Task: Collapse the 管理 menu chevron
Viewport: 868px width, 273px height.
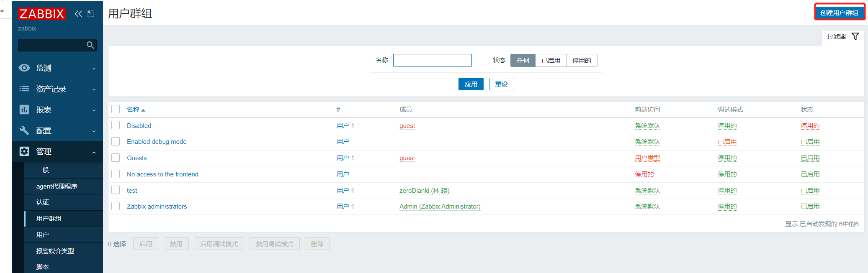Action: click(x=94, y=152)
